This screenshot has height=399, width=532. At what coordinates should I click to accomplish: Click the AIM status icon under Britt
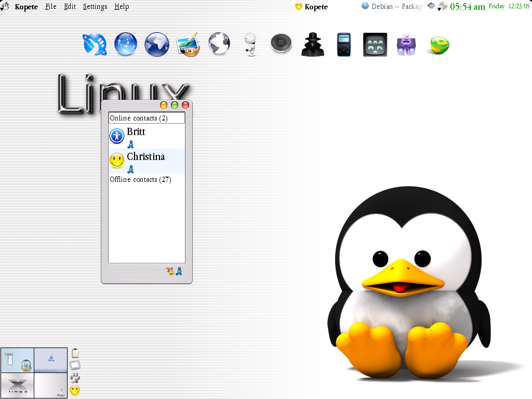(130, 144)
